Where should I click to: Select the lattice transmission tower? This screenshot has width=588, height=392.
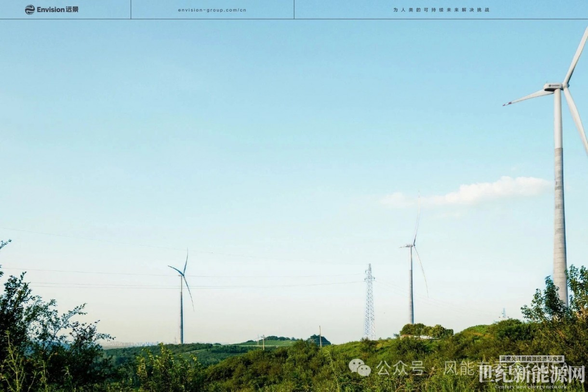(x=369, y=303)
